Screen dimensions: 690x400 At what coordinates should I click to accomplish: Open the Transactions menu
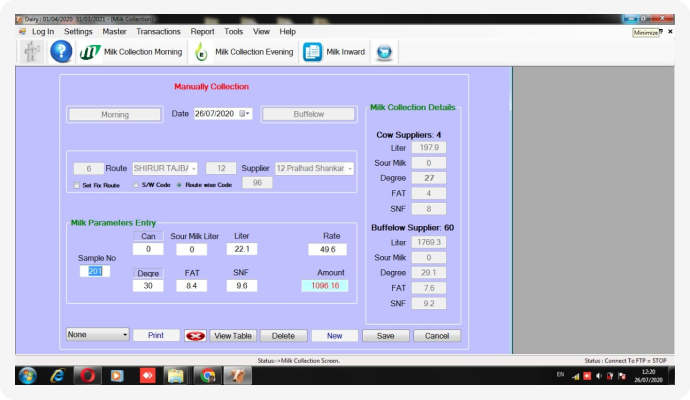tap(158, 31)
